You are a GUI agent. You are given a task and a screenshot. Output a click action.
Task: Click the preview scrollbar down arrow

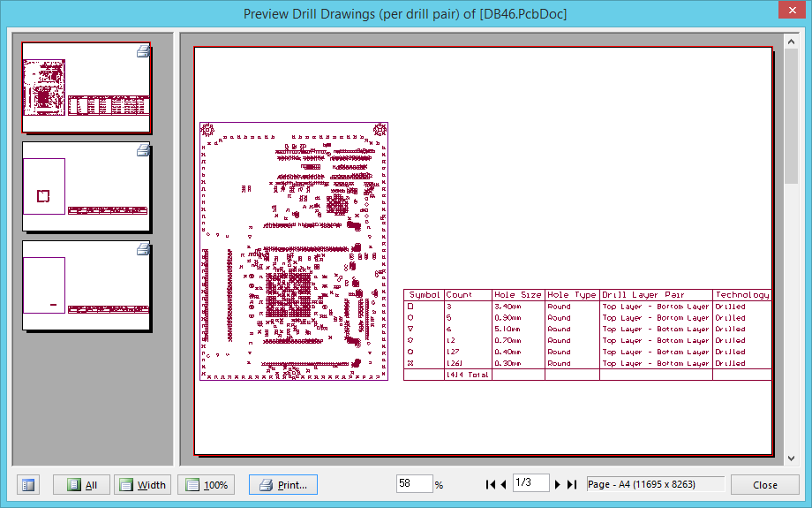click(x=790, y=459)
